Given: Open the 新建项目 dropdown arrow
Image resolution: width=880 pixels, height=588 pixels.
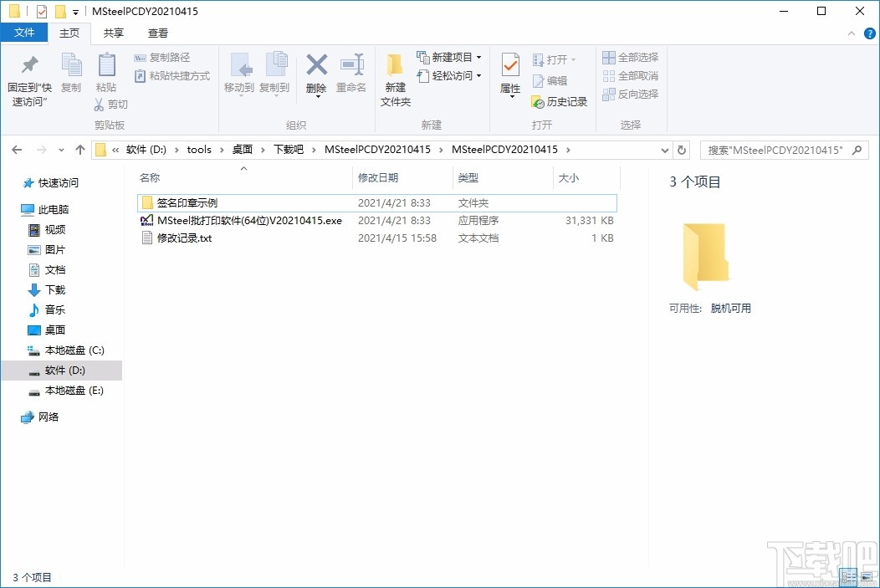Looking at the screenshot, I should 480,57.
